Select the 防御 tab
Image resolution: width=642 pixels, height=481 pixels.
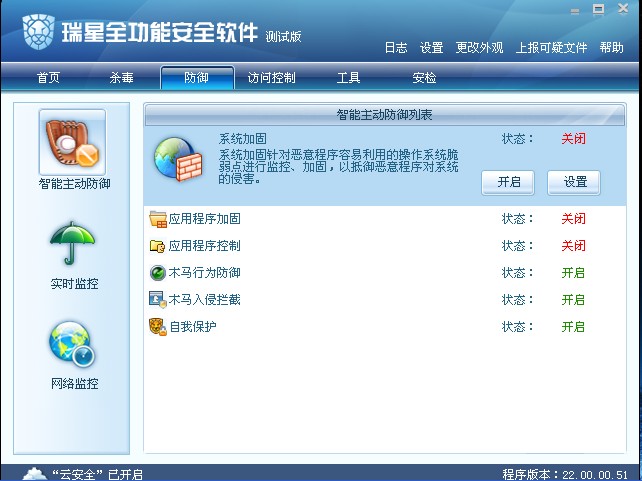[197, 77]
